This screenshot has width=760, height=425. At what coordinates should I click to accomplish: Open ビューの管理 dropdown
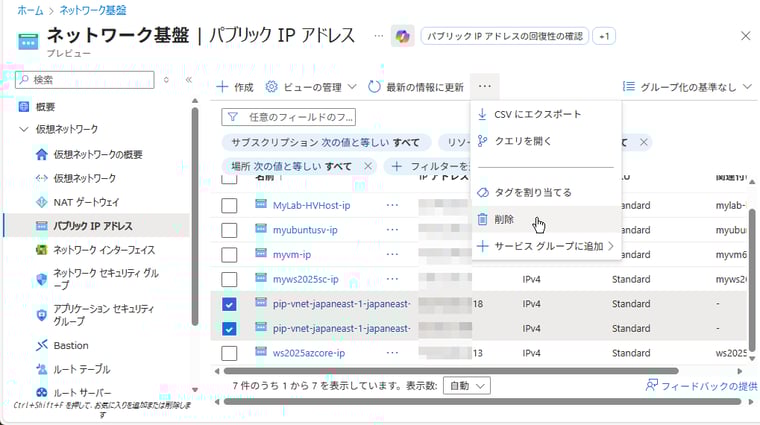pyautogui.click(x=311, y=87)
